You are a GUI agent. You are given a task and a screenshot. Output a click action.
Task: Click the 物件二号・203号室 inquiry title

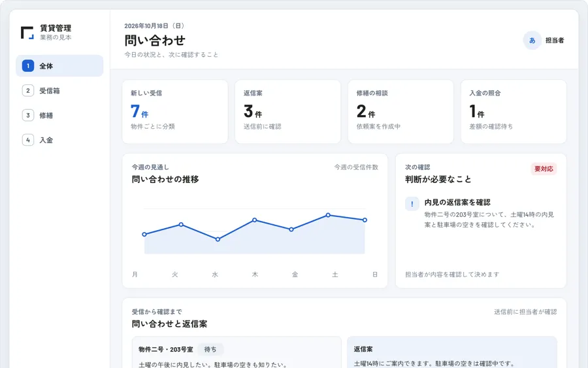pos(166,349)
